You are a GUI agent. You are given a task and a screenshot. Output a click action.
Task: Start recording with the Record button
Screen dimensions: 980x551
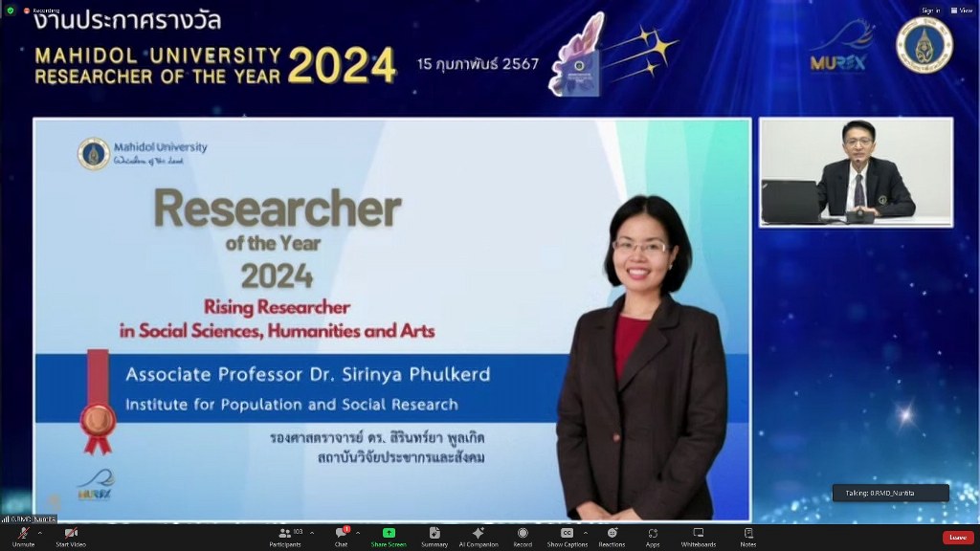(523, 537)
